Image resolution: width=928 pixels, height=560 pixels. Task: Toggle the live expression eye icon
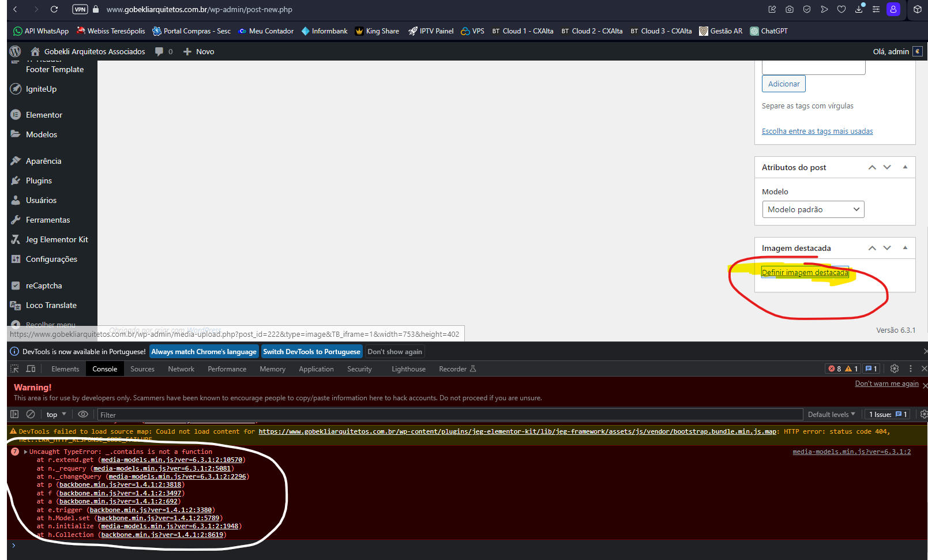[x=82, y=414]
